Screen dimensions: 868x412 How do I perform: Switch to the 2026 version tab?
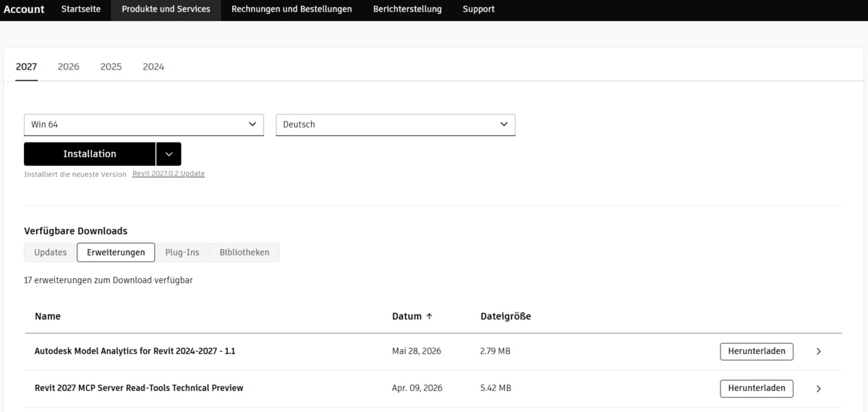(x=69, y=67)
